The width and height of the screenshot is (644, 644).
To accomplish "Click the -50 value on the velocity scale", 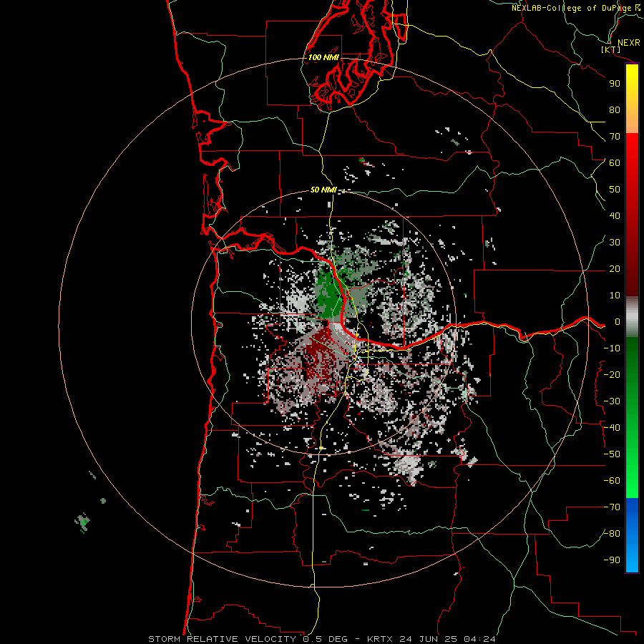I will [612, 454].
